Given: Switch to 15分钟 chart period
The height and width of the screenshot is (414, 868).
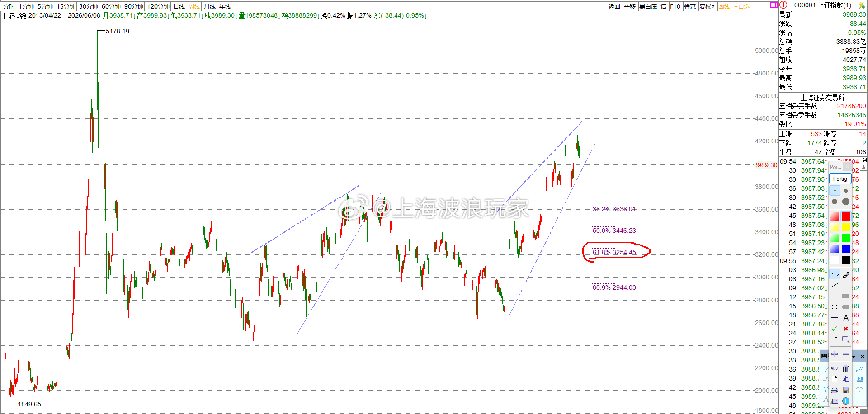Looking at the screenshot, I should [x=66, y=6].
